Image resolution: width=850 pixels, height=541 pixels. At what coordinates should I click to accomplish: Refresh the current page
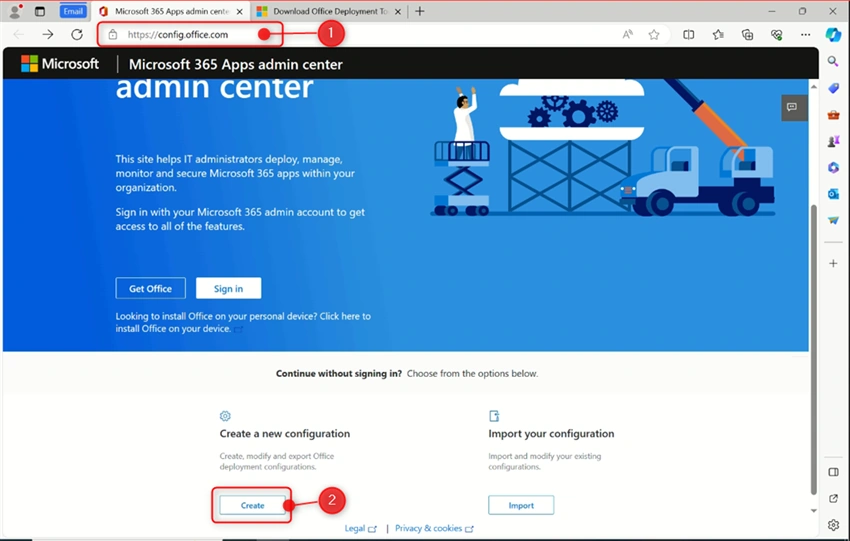77,35
